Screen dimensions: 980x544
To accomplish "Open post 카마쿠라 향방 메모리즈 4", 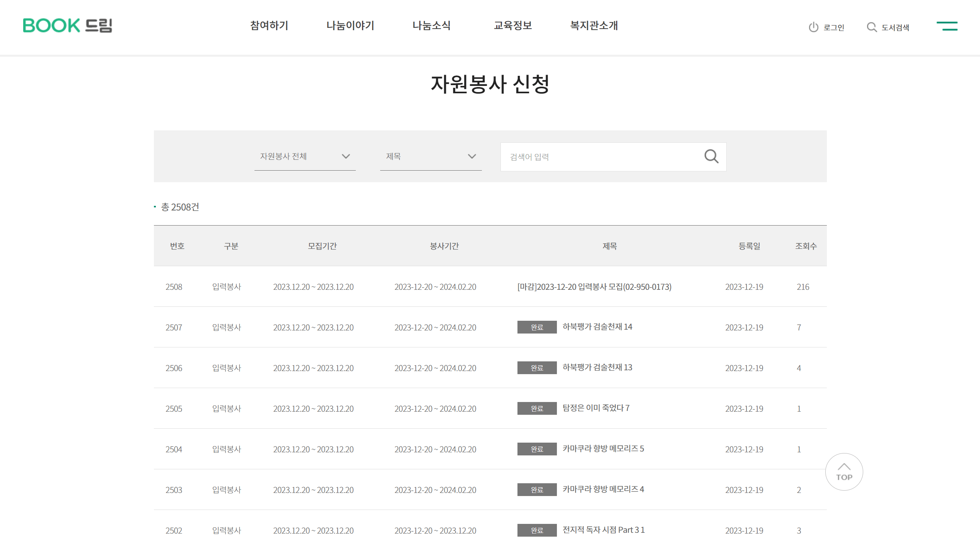I will [x=603, y=489].
